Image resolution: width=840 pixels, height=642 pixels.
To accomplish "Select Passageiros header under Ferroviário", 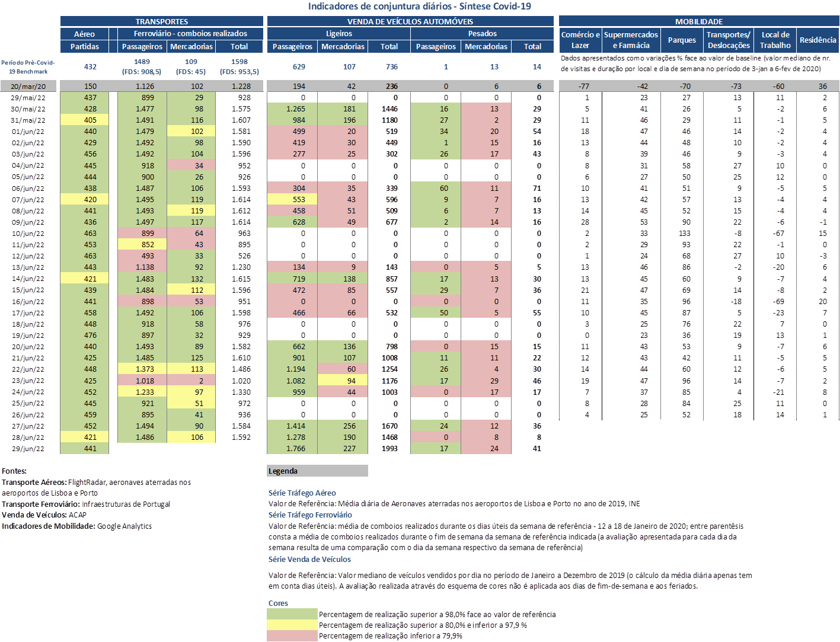I will point(142,46).
